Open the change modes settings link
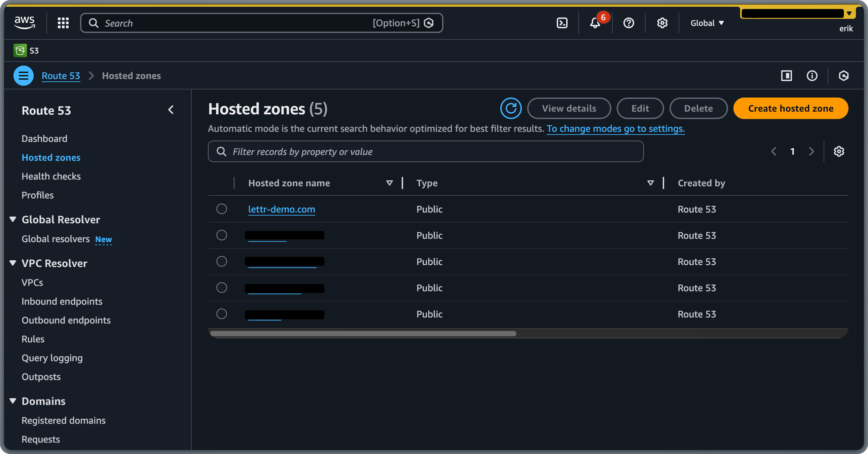 point(616,128)
